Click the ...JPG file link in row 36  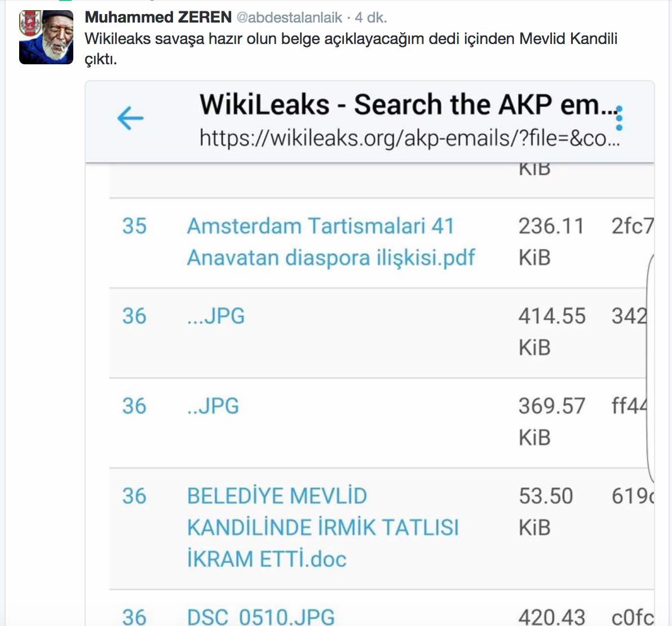[x=216, y=316]
